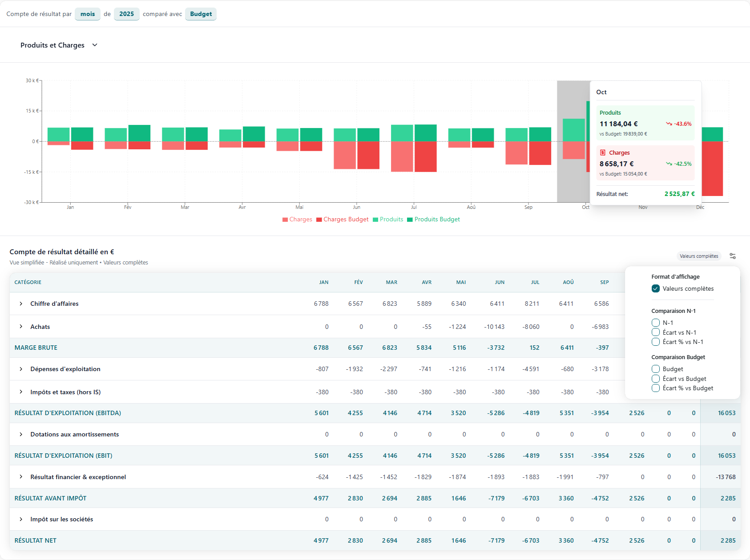Expand Impôts et taxes (hors IS) row
The width and height of the screenshot is (750, 560).
(x=21, y=392)
